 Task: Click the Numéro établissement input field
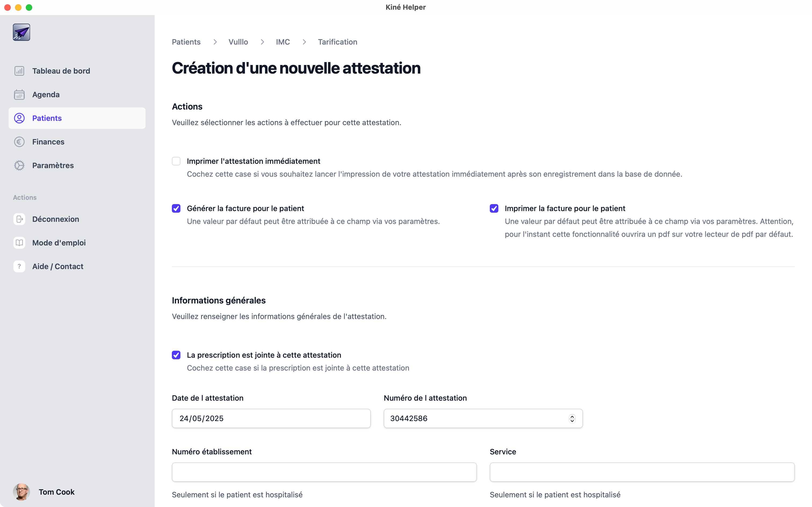(x=324, y=472)
